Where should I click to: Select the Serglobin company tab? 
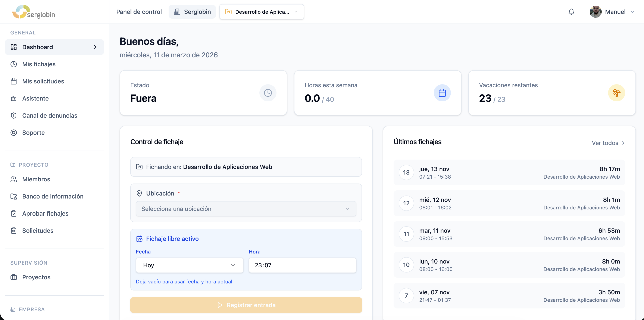click(192, 12)
